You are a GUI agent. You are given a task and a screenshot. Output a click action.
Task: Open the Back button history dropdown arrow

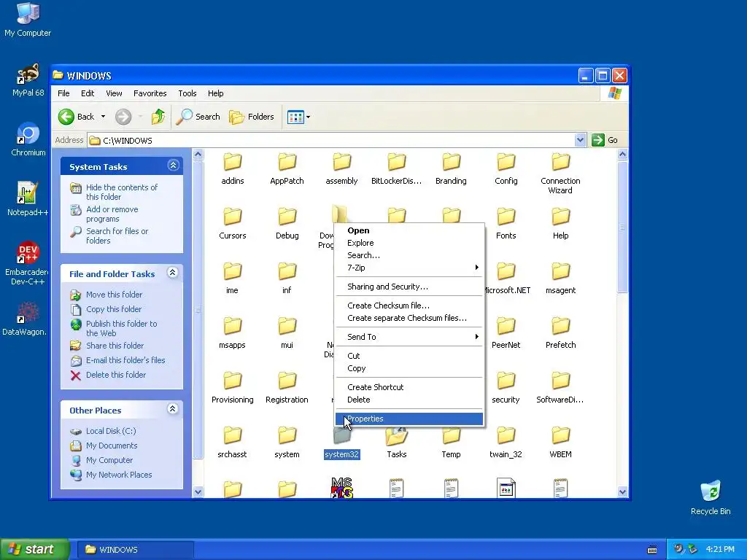pos(103,117)
